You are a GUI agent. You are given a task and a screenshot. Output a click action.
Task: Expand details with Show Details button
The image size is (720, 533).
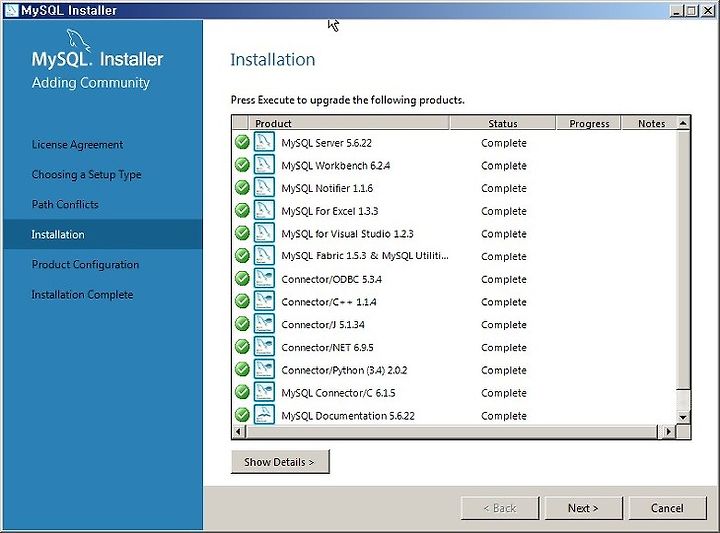coord(280,462)
